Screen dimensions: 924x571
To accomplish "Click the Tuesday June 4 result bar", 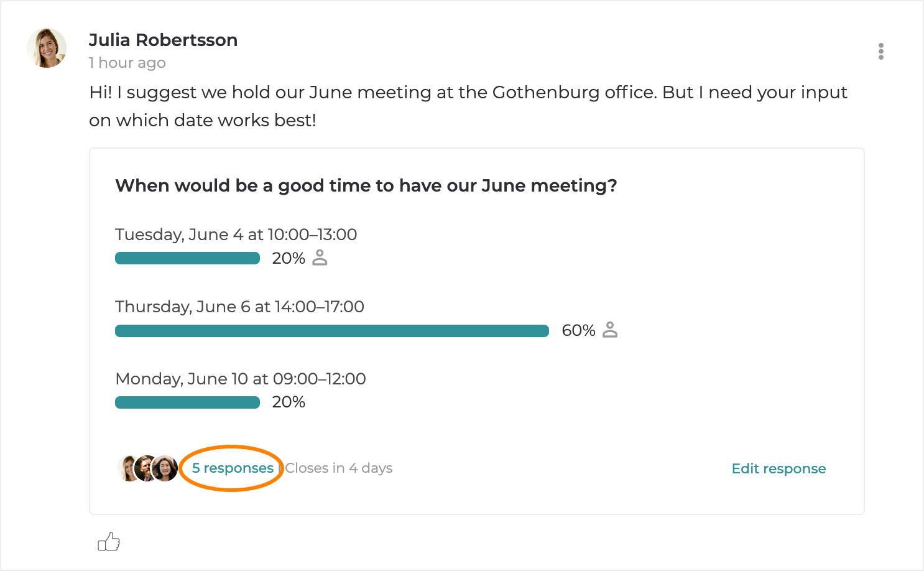I will click(187, 258).
